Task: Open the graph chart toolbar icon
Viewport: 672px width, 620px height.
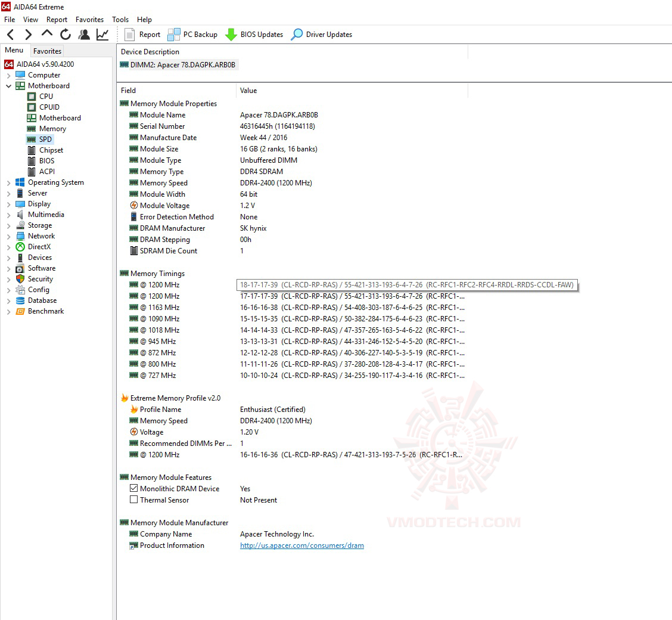Action: point(102,35)
